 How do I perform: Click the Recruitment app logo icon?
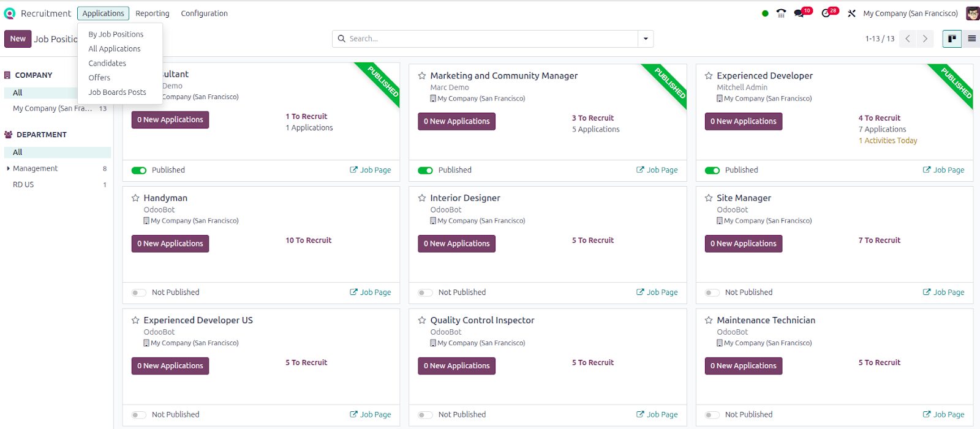10,13
